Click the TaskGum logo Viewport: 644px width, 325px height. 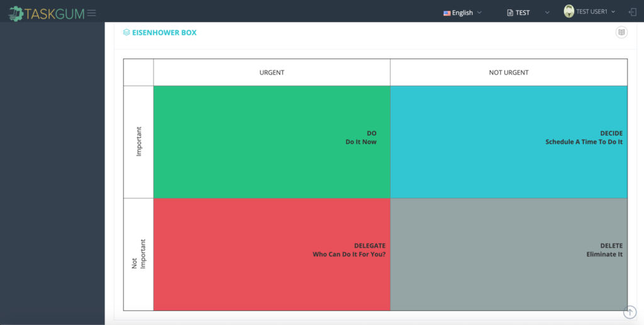[47, 13]
